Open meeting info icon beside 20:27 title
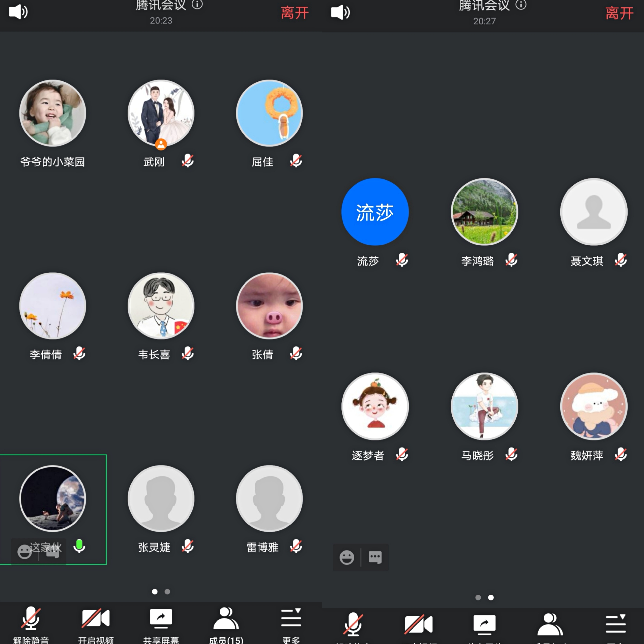The width and height of the screenshot is (644, 644). coord(521,5)
